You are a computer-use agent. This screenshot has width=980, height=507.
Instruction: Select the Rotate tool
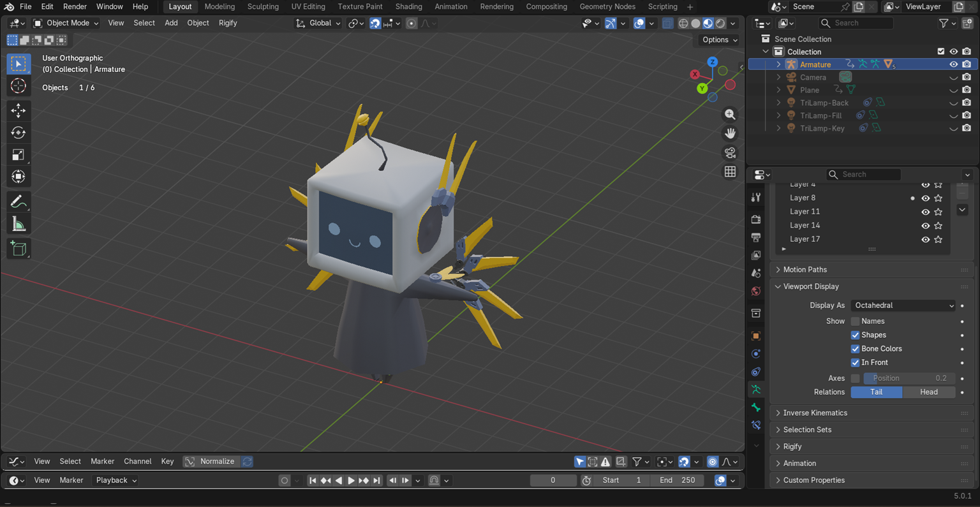(x=18, y=133)
